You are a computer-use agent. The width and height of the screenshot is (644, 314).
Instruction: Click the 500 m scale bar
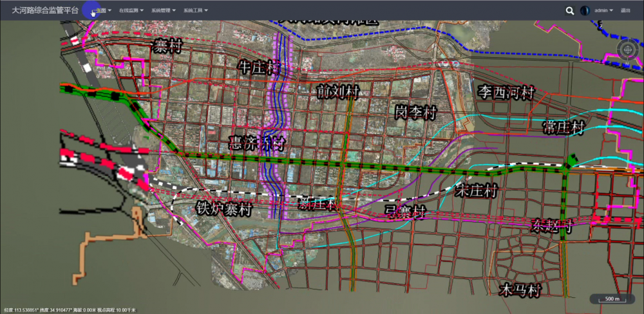pyautogui.click(x=612, y=299)
